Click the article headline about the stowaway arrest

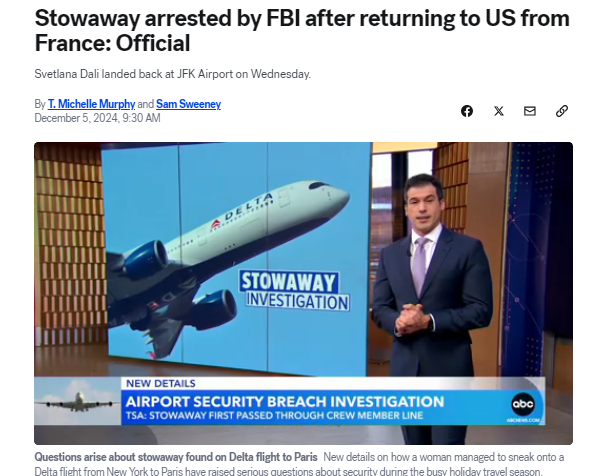302,30
